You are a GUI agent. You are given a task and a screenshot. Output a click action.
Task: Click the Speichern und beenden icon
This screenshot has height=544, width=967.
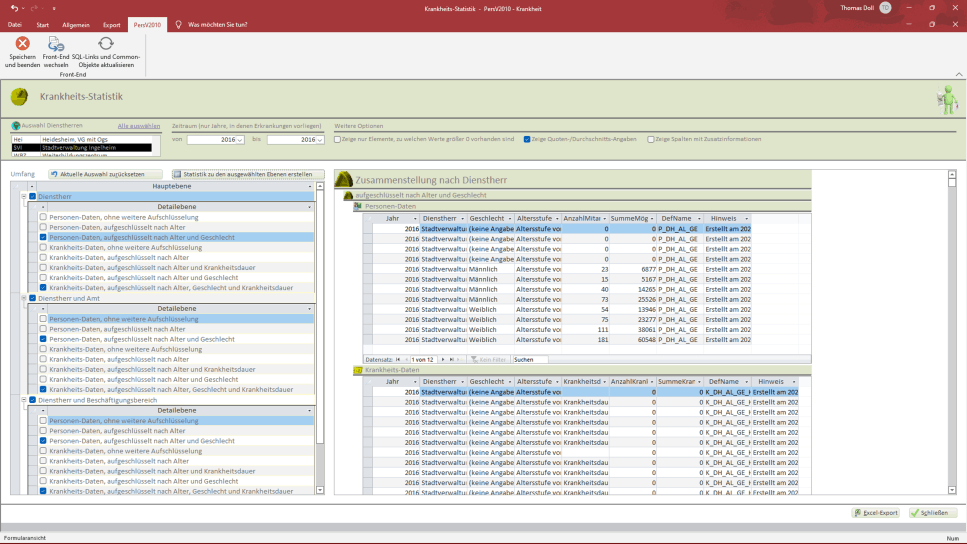point(22,44)
